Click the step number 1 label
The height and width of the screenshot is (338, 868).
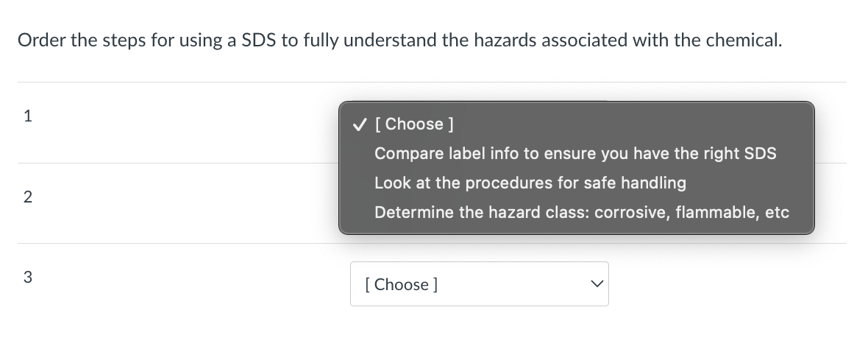coord(27,116)
